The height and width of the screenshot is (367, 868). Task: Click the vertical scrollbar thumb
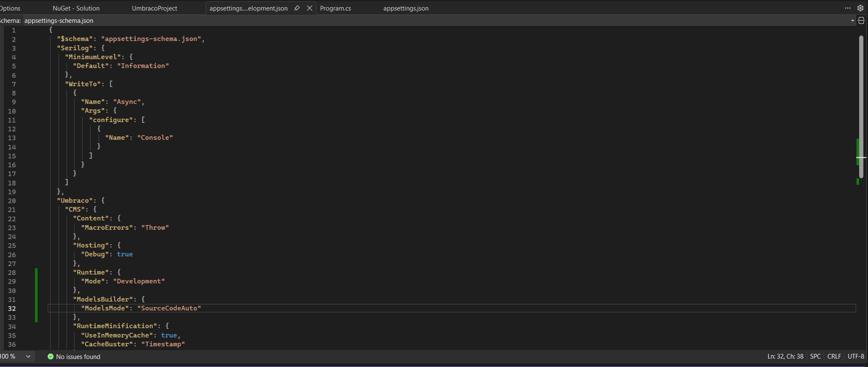pos(861,106)
